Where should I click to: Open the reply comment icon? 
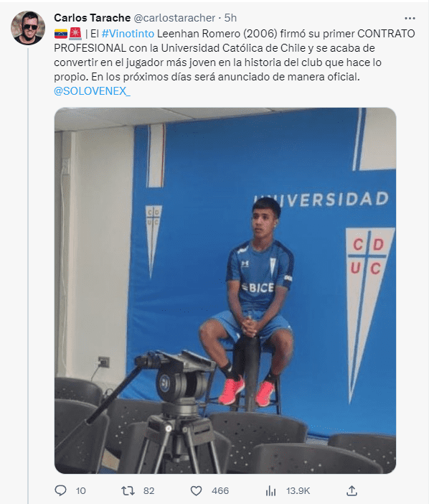60,490
